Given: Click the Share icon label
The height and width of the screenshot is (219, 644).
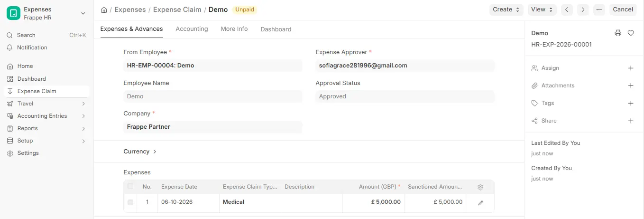Looking at the screenshot, I should pyautogui.click(x=534, y=121).
